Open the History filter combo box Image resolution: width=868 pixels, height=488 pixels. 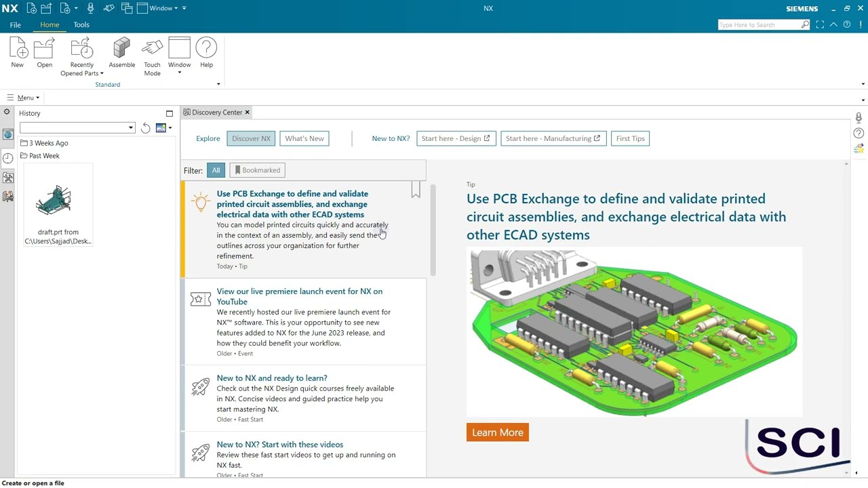pos(77,128)
